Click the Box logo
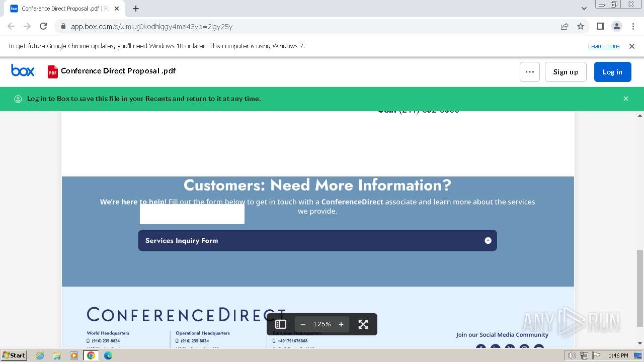 pos(23,71)
